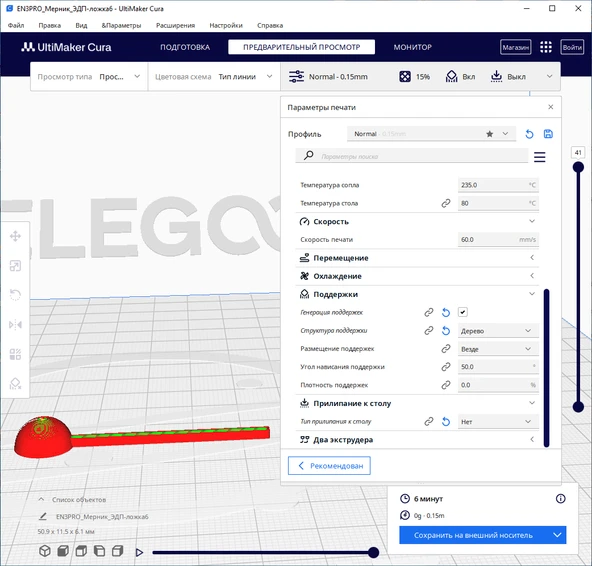Select the Mirror tool in left toolbar

coord(15,325)
